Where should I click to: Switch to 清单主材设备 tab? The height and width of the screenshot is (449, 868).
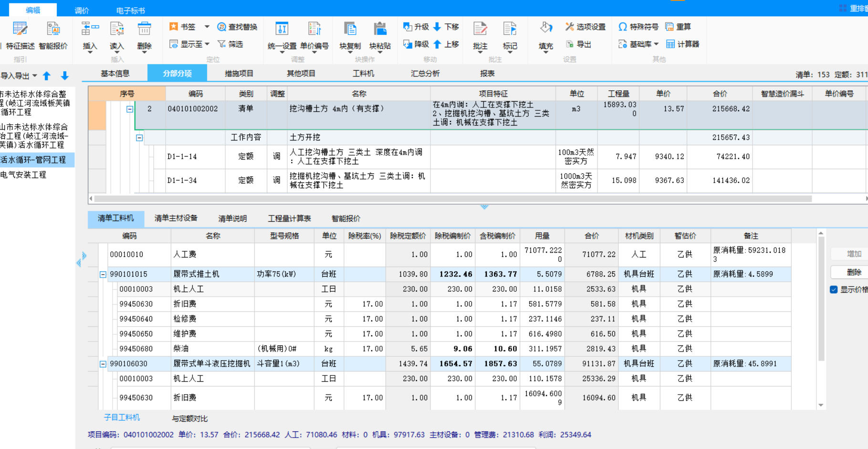point(176,218)
